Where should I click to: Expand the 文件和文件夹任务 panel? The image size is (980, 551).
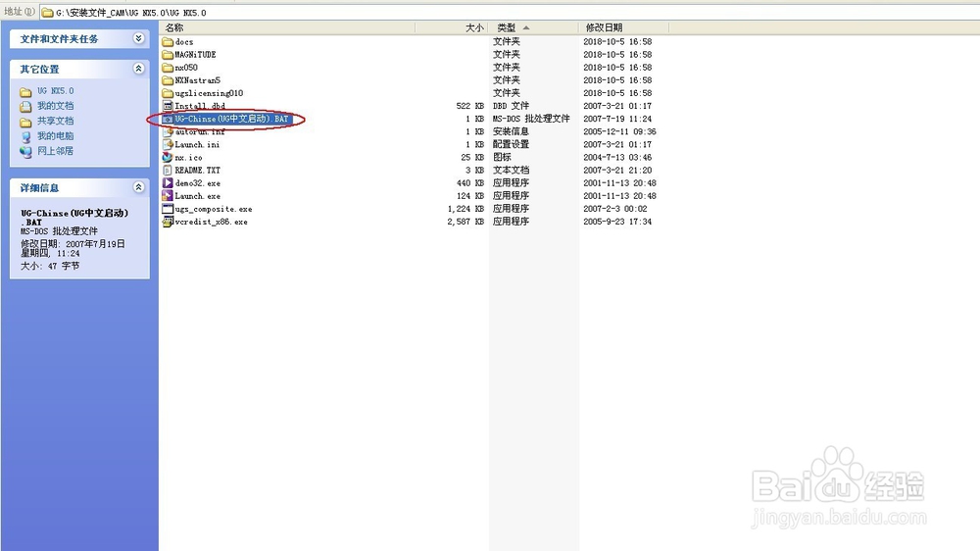139,39
